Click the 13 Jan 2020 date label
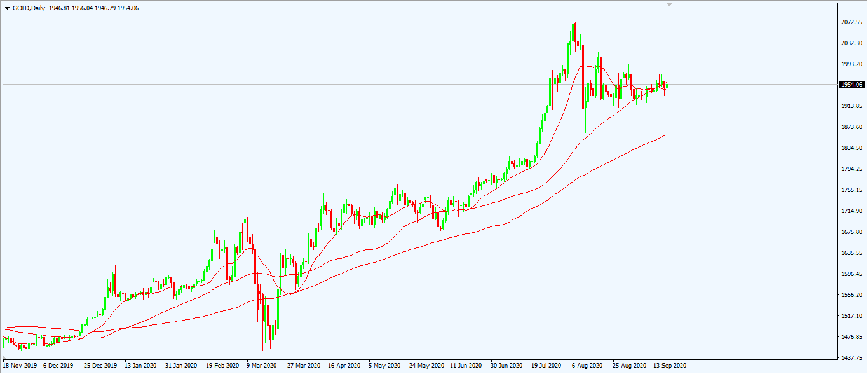Screen dimensions: 868x374 click(x=141, y=366)
